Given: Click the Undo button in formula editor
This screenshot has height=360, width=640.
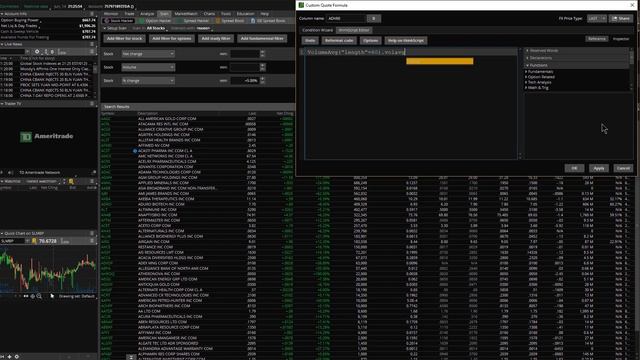Looking at the screenshot, I should [310, 41].
